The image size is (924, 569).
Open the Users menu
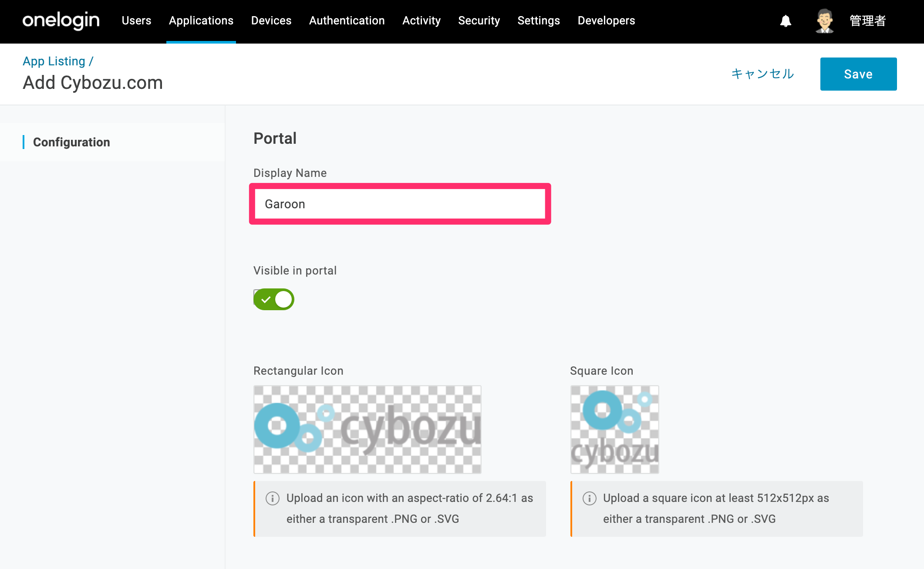pyautogui.click(x=136, y=20)
